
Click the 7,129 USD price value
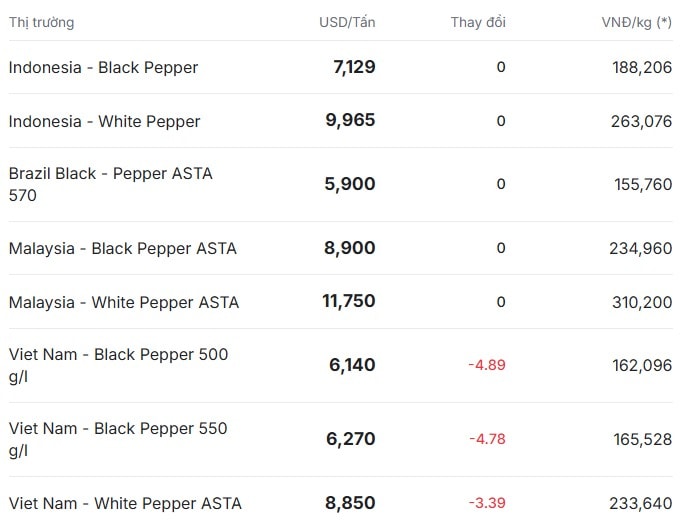click(x=354, y=67)
